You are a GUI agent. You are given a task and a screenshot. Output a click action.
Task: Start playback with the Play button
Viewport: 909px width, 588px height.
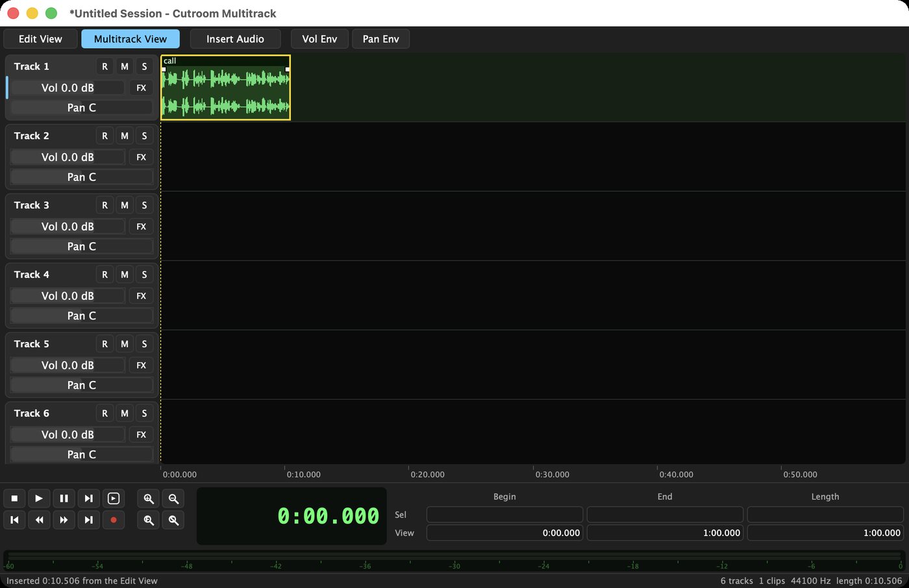39,498
